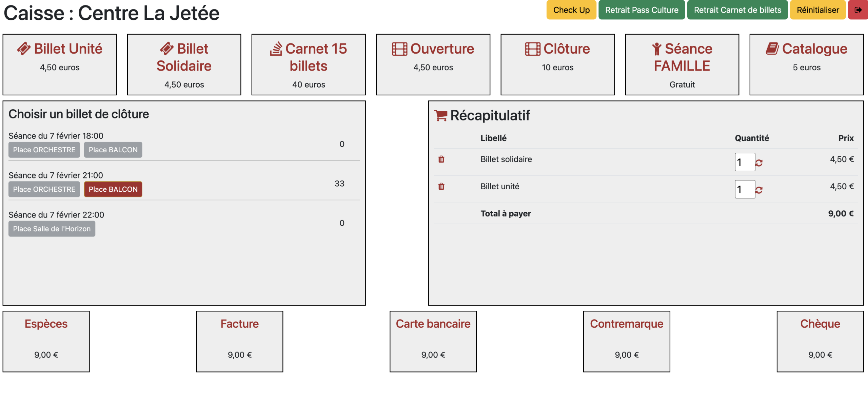Click Retrait Pass Culture button

click(642, 10)
